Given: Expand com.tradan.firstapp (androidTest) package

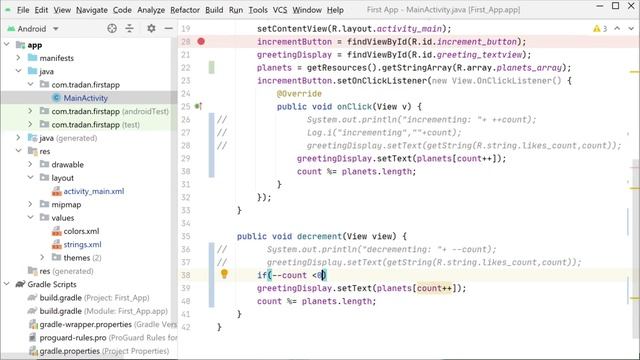Looking at the screenshot, I should pos(31,111).
